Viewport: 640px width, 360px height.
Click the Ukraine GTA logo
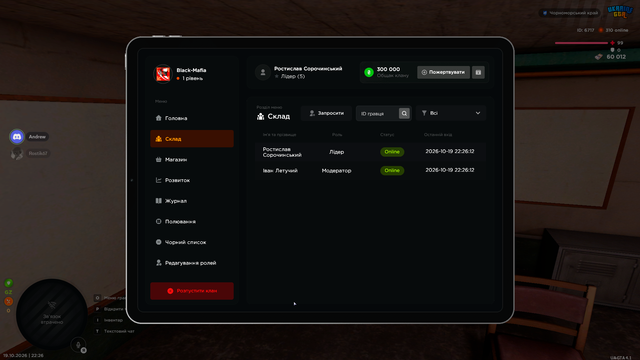point(620,12)
